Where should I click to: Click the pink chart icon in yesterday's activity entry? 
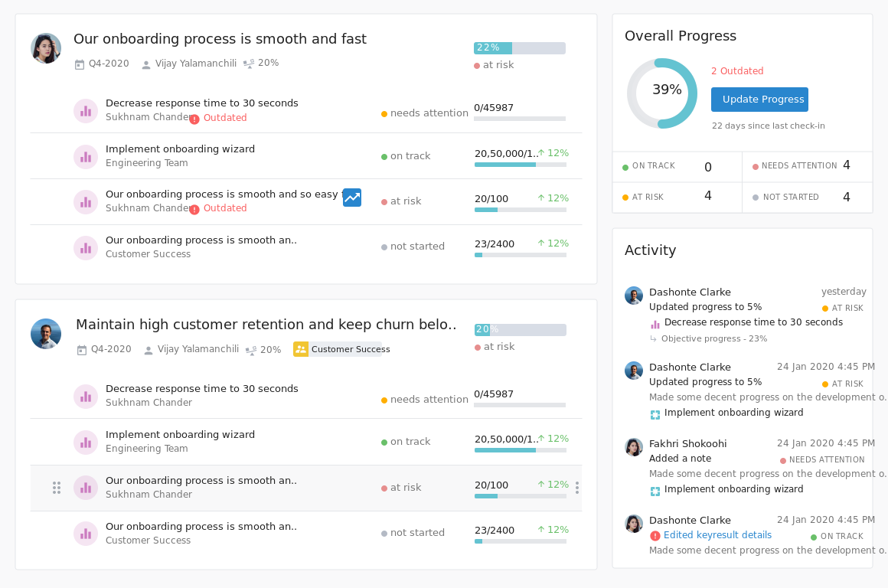pyautogui.click(x=655, y=323)
